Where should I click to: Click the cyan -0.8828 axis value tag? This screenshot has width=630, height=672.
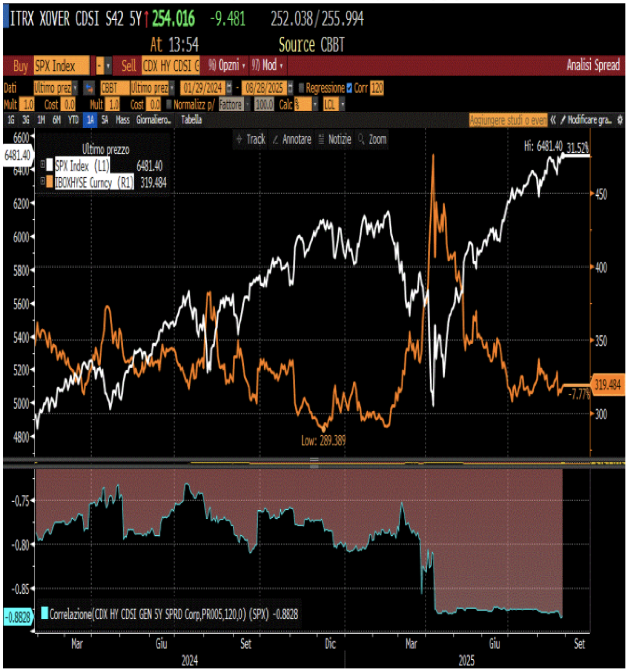(17, 617)
